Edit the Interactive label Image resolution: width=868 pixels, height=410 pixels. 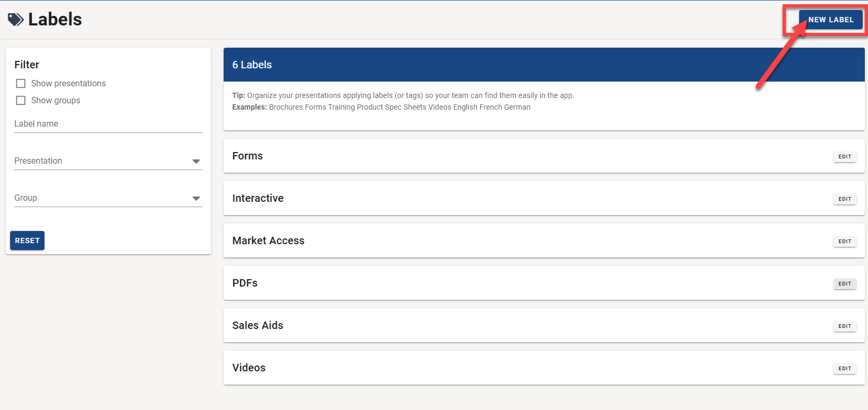[x=845, y=199]
